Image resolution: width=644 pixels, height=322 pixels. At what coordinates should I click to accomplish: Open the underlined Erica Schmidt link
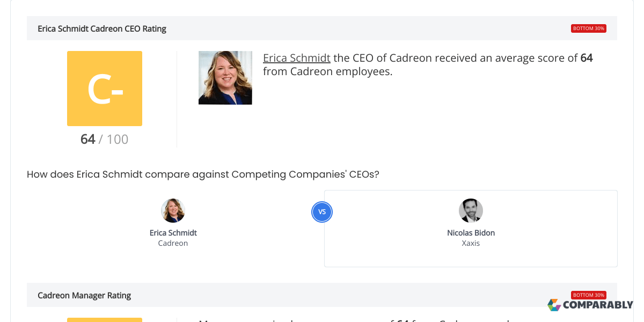(x=296, y=58)
